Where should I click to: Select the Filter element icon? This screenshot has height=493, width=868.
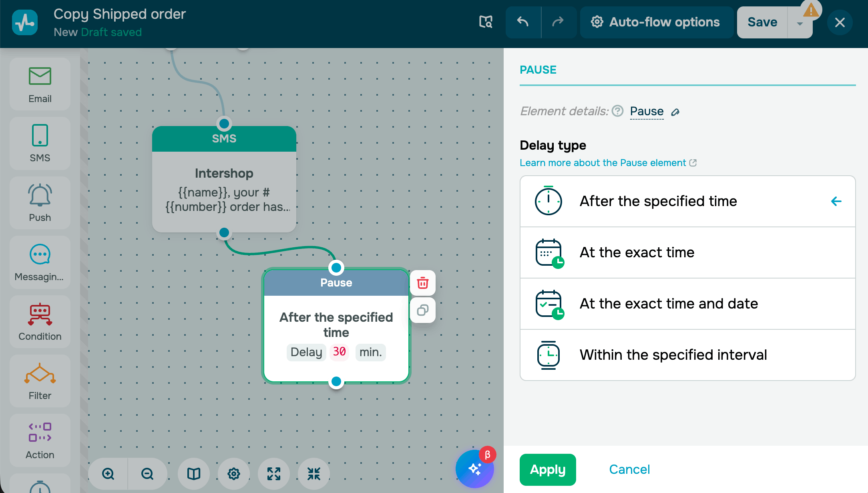40,374
